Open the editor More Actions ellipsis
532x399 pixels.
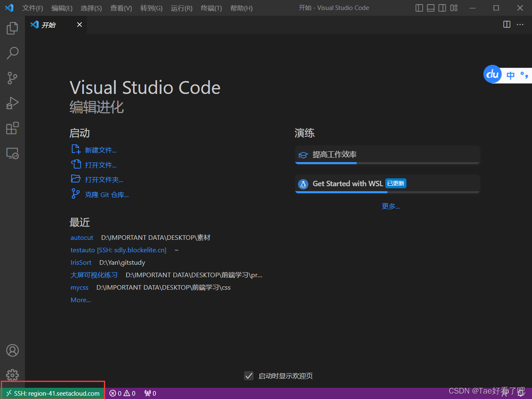pos(520,25)
